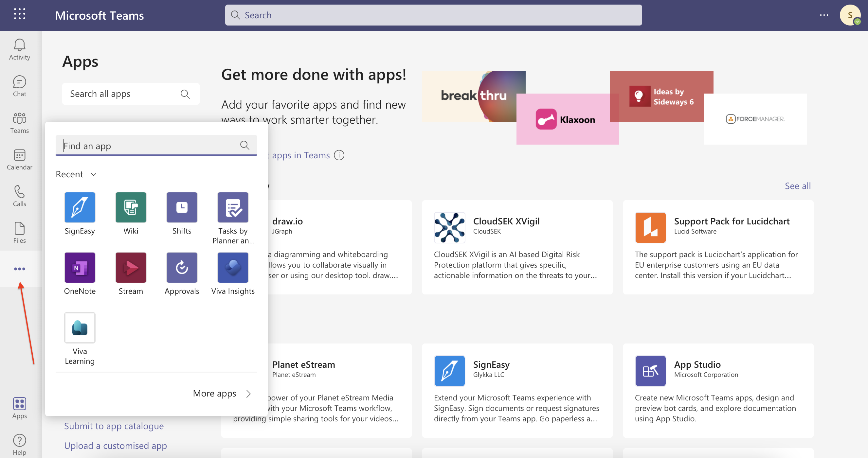This screenshot has width=868, height=458.
Task: Open the info icon beside apps in Teams
Action: [339, 155]
